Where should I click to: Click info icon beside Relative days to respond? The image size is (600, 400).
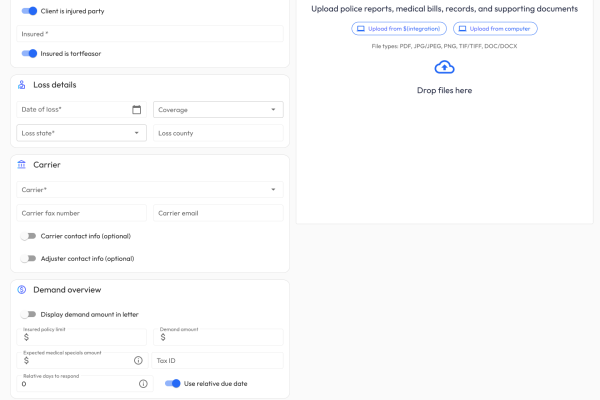tap(143, 383)
